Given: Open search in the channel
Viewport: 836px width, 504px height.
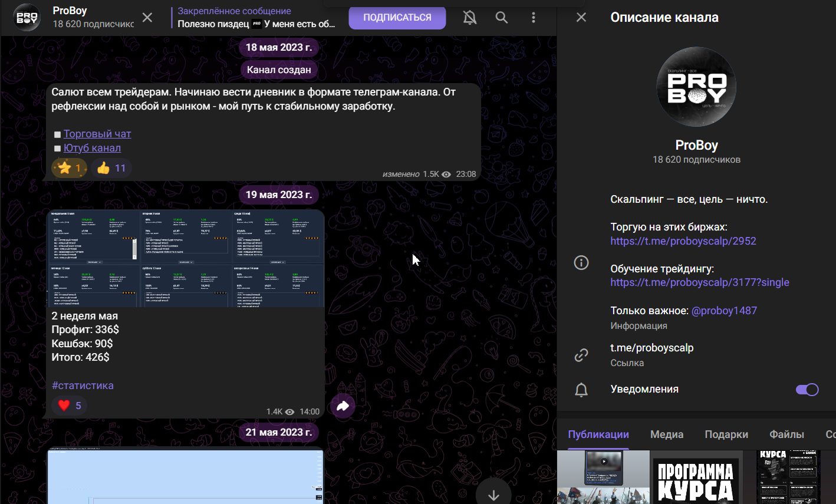Looking at the screenshot, I should [x=502, y=18].
